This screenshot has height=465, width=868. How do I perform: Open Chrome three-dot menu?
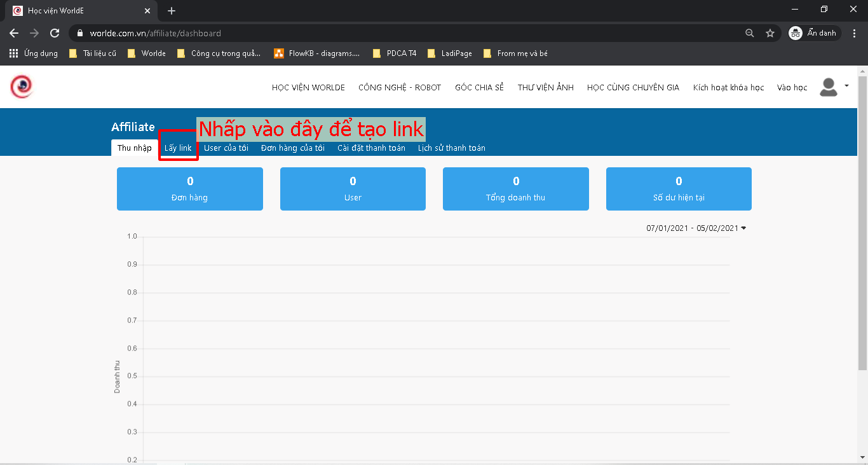[x=855, y=33]
